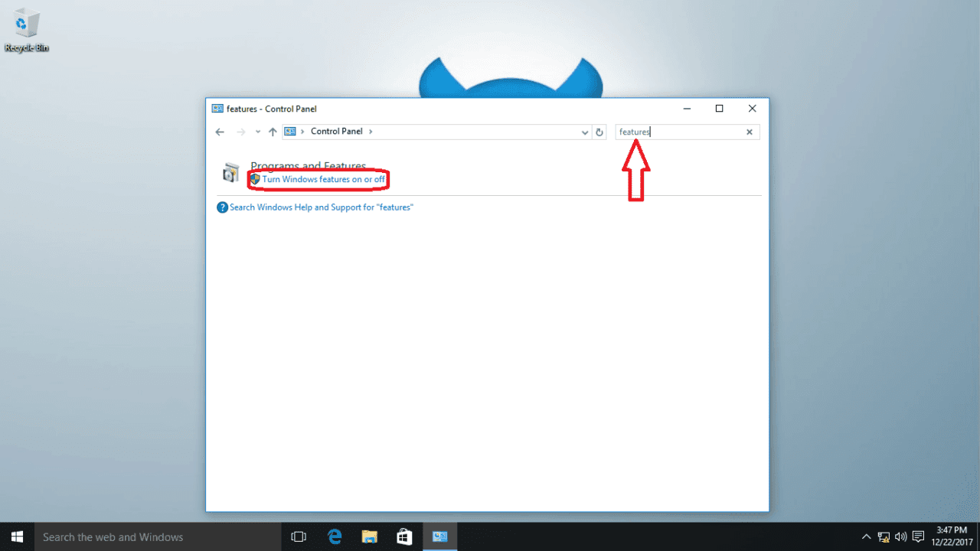Expand the recent locations dropdown arrow
980x551 pixels.
[257, 132]
